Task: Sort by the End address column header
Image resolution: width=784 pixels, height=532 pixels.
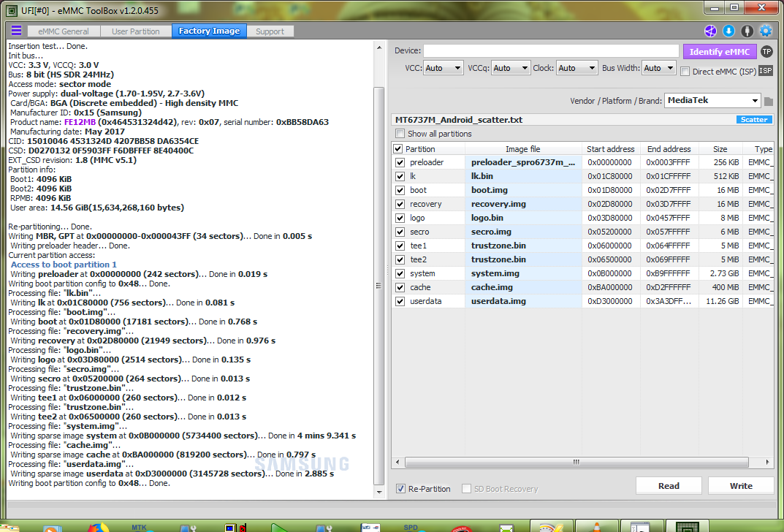Action: click(669, 149)
